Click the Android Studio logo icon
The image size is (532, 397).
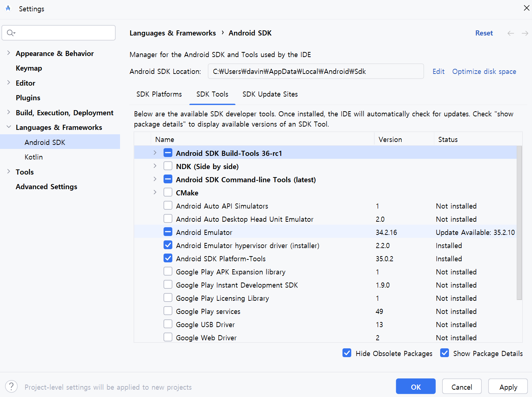tap(8, 8)
